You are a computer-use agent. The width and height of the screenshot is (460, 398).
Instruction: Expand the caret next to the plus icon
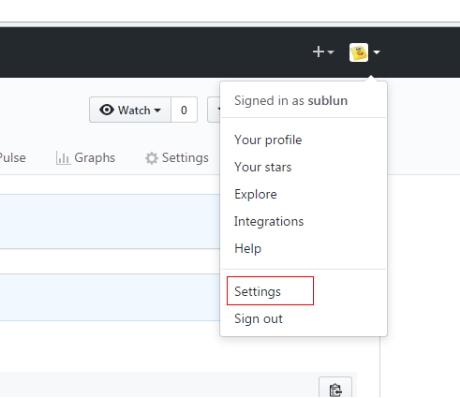click(331, 52)
